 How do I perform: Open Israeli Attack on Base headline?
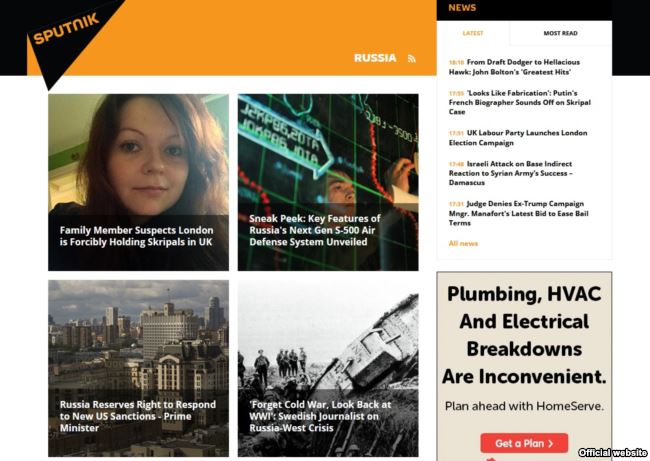click(x=511, y=173)
